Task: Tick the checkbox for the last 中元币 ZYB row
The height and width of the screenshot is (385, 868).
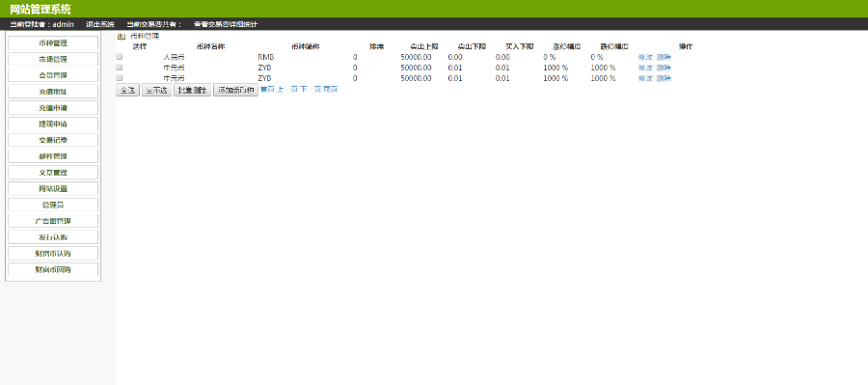Action: click(119, 77)
